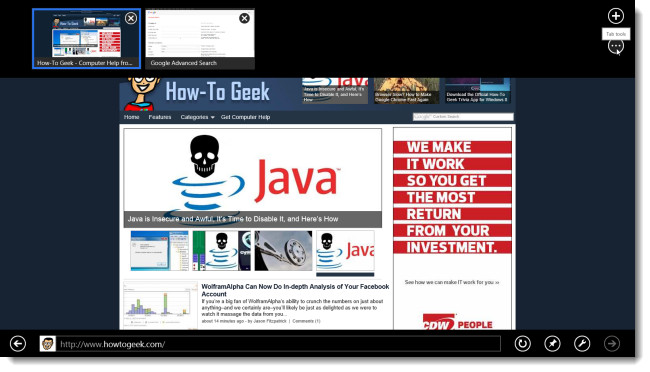Open WolframAlpha Facebook analysis article
Screen dimensions: 650x372
tap(295, 290)
